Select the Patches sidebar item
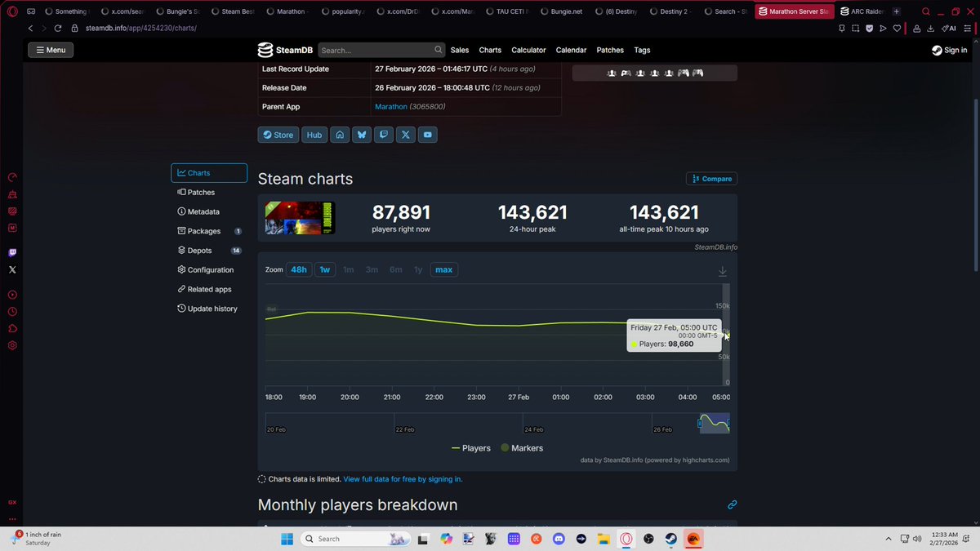980x551 pixels. 209,193
